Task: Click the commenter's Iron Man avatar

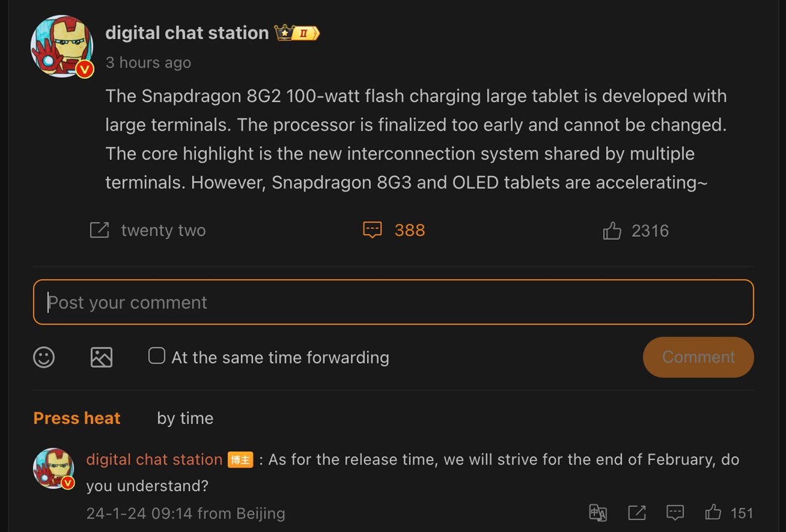Action: pyautogui.click(x=53, y=468)
